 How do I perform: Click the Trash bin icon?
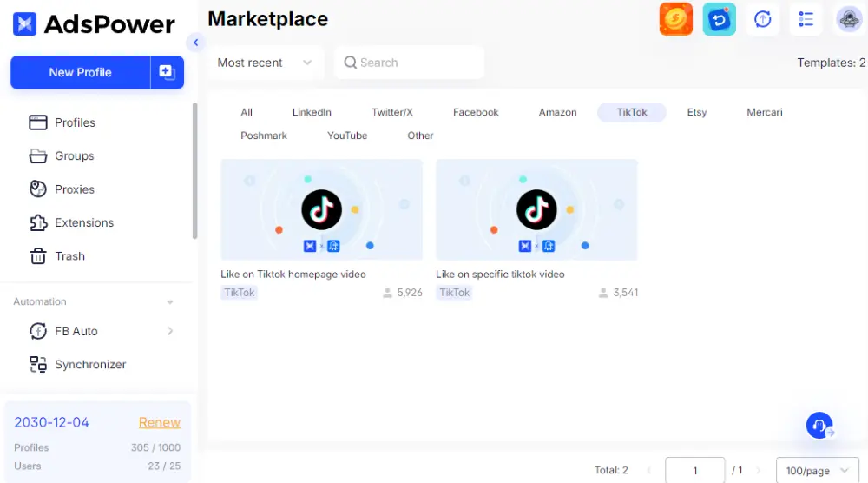(38, 256)
